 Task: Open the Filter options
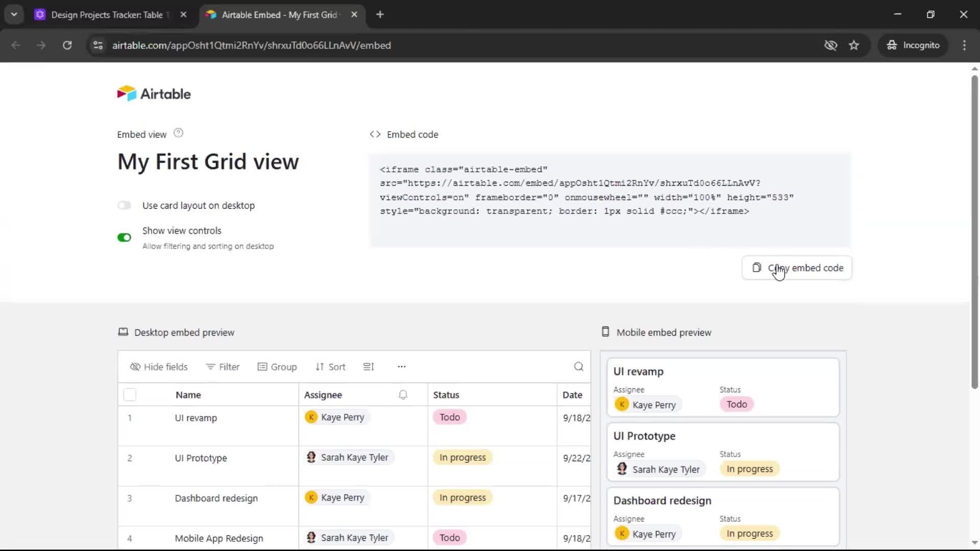click(223, 367)
